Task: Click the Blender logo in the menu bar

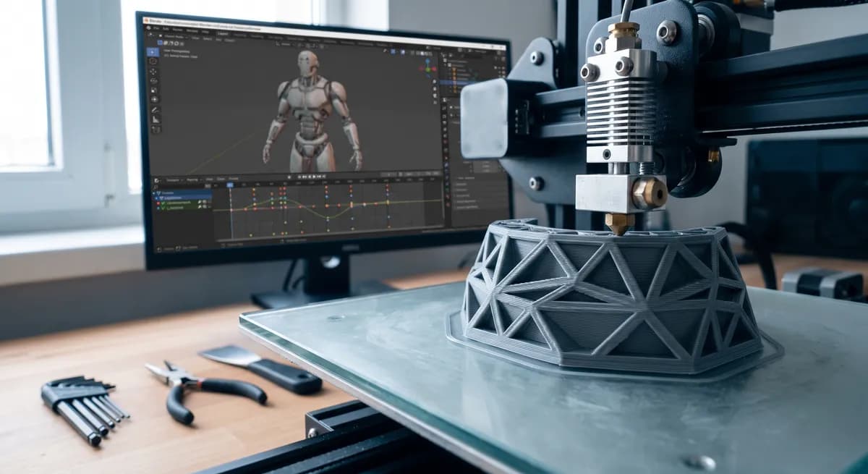Action: coord(149,28)
